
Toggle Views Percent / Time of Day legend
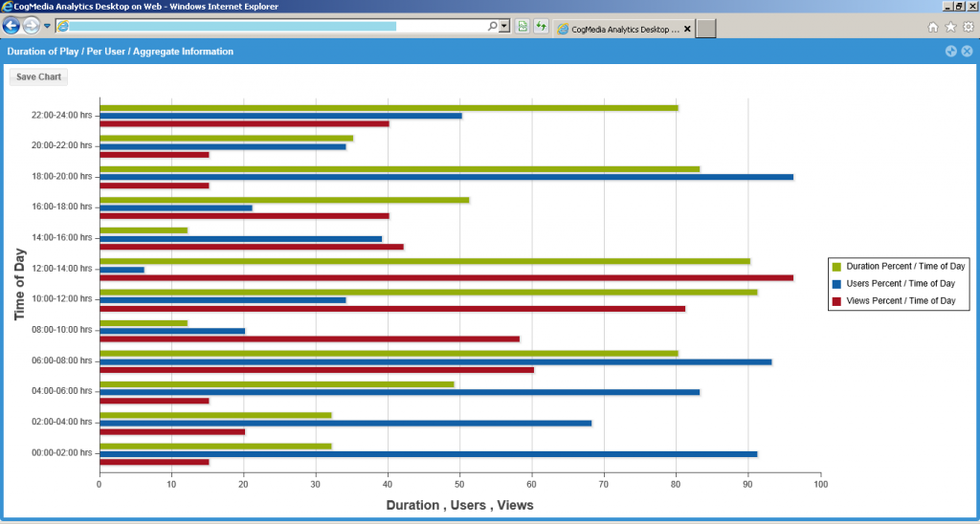coord(901,301)
